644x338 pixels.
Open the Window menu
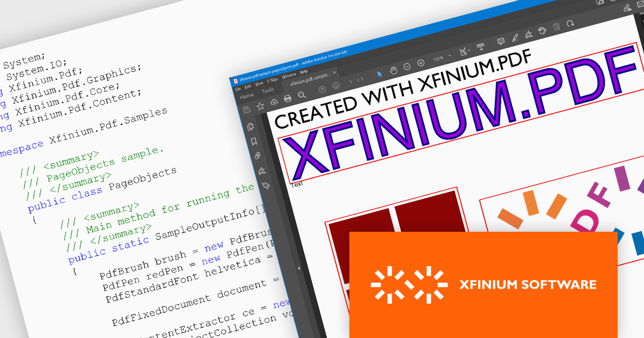[x=289, y=76]
